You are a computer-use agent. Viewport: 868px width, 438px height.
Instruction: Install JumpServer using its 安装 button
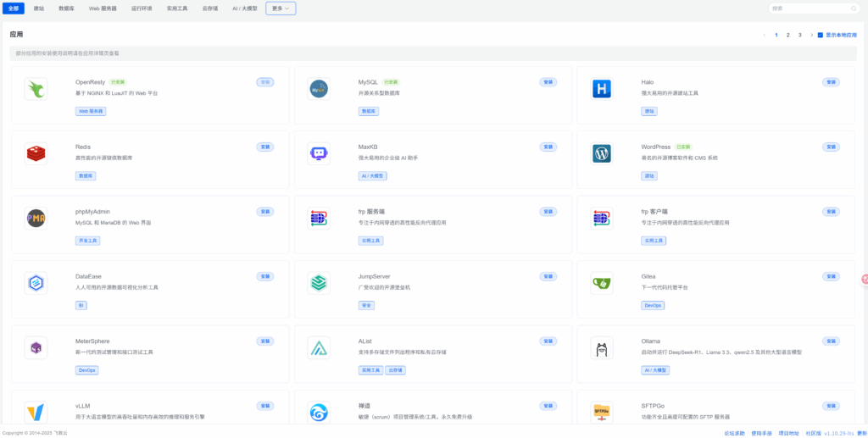[x=548, y=276]
